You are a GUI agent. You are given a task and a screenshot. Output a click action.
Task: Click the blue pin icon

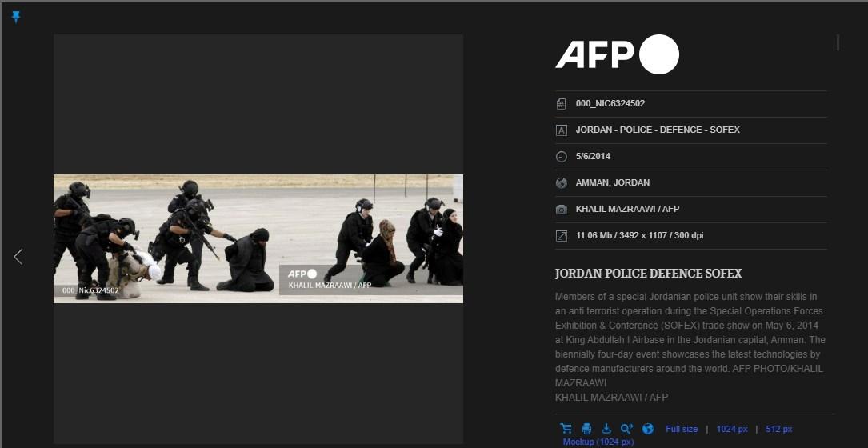coord(16,17)
